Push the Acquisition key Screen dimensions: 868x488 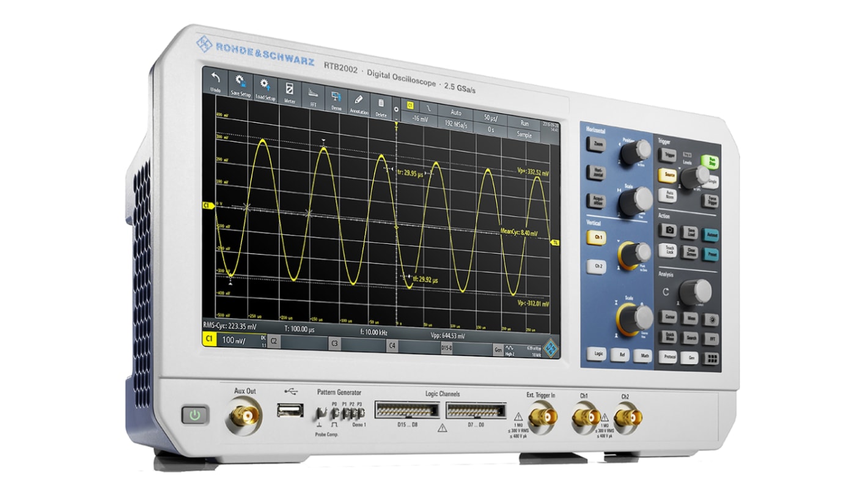[595, 201]
